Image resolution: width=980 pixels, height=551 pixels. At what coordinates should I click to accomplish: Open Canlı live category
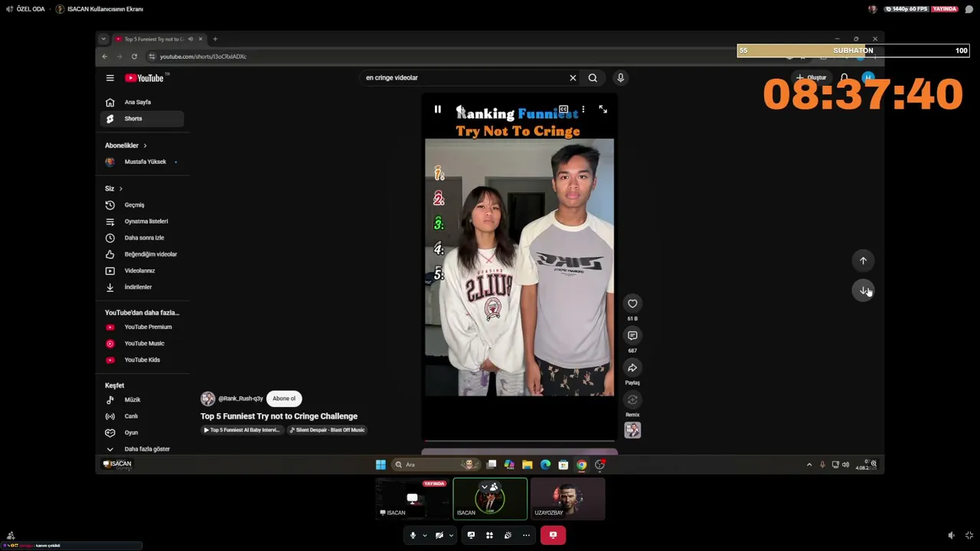[142, 416]
